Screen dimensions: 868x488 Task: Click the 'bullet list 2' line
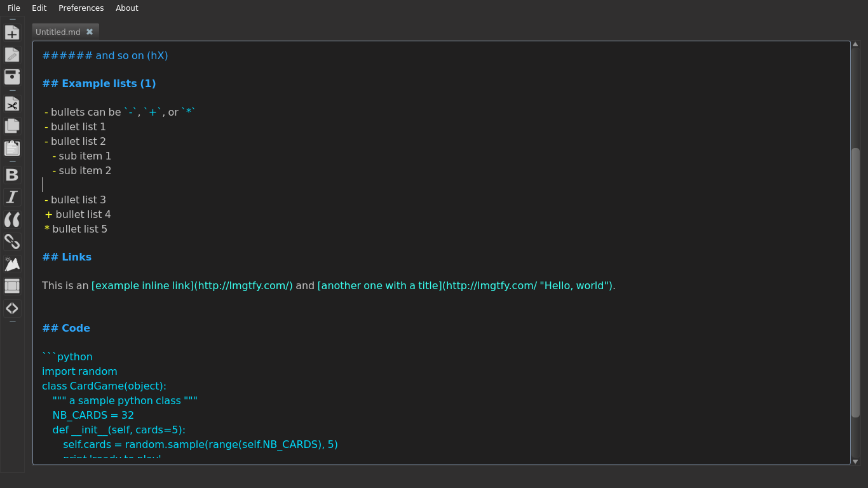(x=75, y=141)
